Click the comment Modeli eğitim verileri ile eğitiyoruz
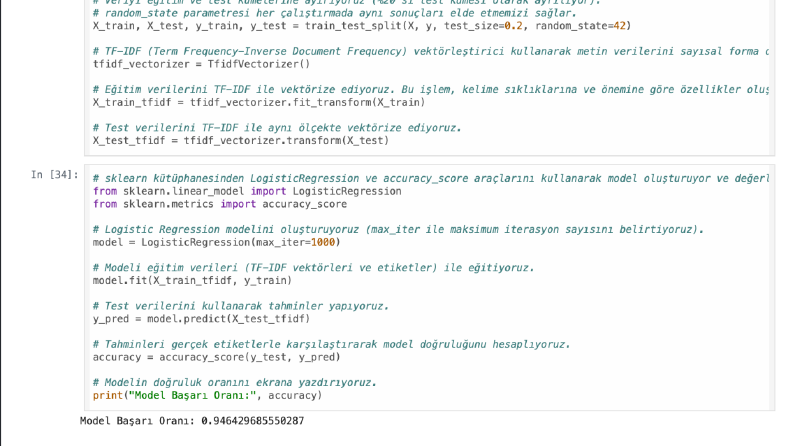This screenshot has height=446, width=793. 314,268
